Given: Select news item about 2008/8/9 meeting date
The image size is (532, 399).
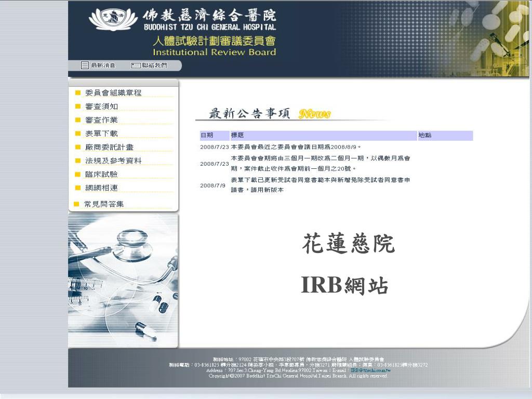Looking at the screenshot, I should point(296,147).
